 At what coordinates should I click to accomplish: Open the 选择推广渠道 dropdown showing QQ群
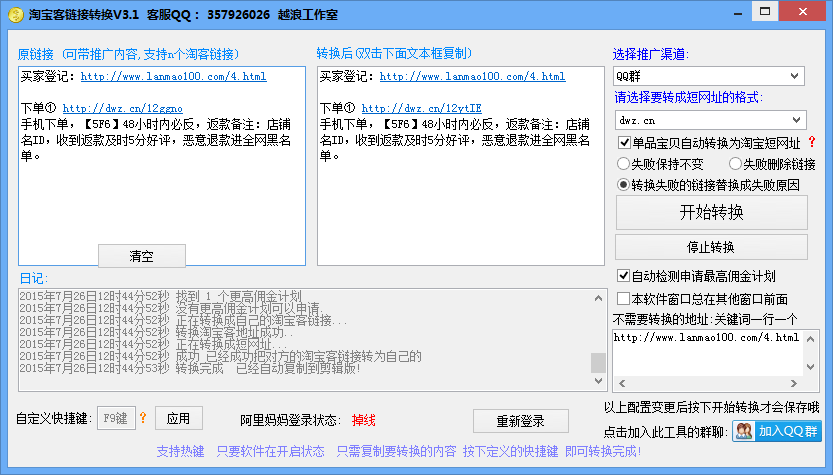708,76
